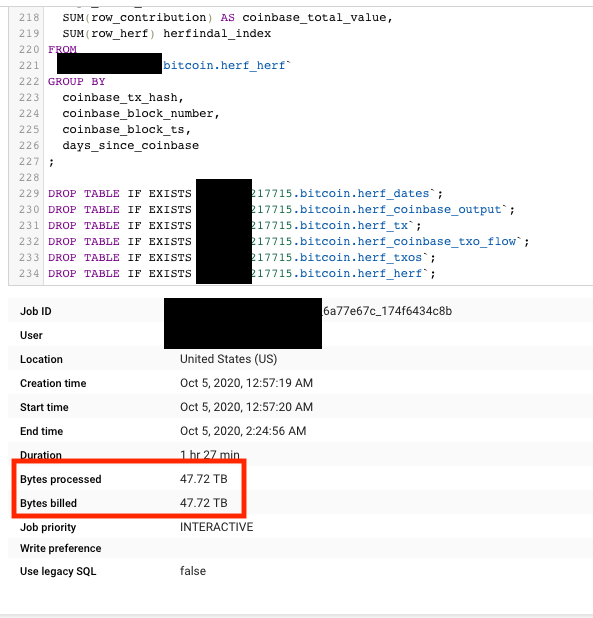Image resolution: width=593 pixels, height=618 pixels.
Task: Click the empty line 228 number
Action: pos(29,177)
